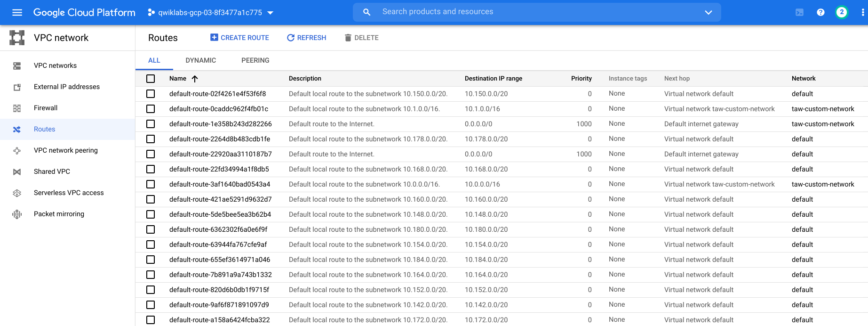Select checkbox for default-route-a158a6424fcba322
Image resolution: width=868 pixels, height=326 pixels.
pos(151,320)
